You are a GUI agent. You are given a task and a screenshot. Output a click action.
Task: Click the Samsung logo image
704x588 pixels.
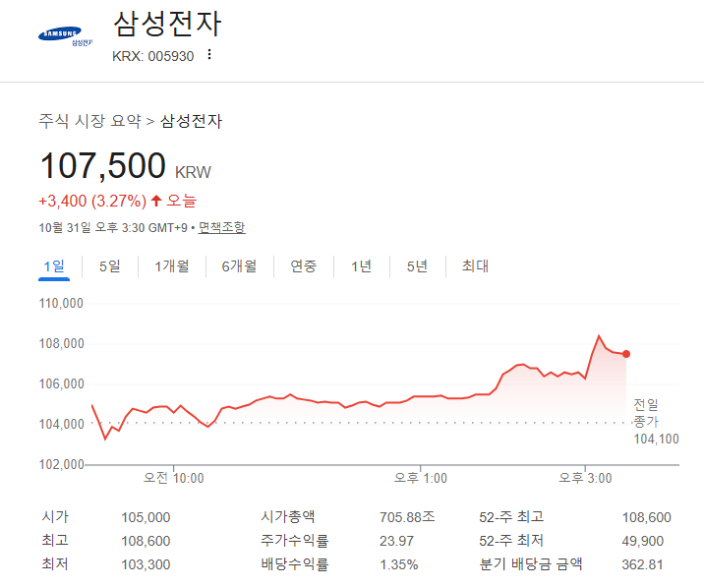[65, 36]
